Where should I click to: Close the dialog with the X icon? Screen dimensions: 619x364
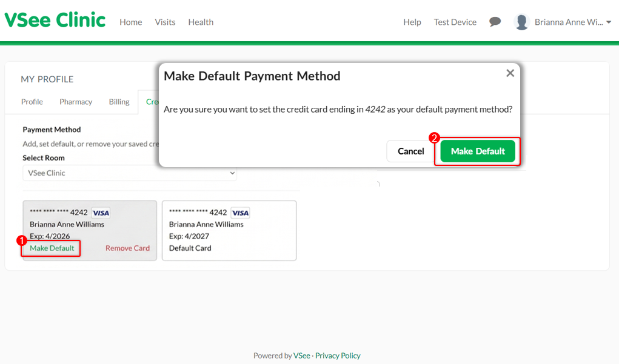[x=510, y=73]
